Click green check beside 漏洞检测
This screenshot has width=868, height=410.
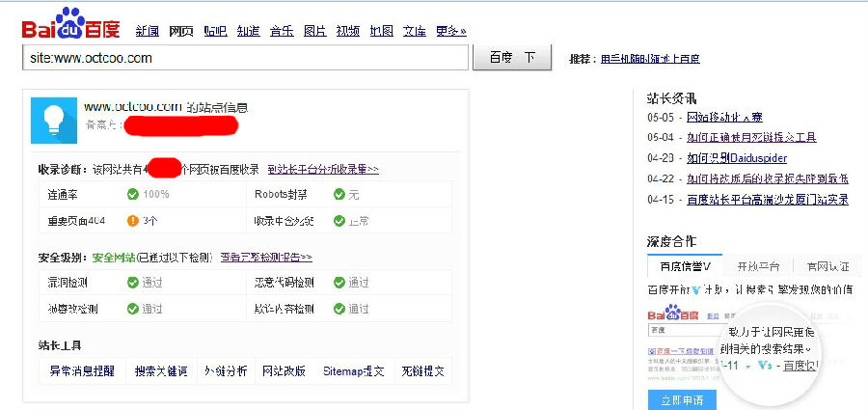133,283
